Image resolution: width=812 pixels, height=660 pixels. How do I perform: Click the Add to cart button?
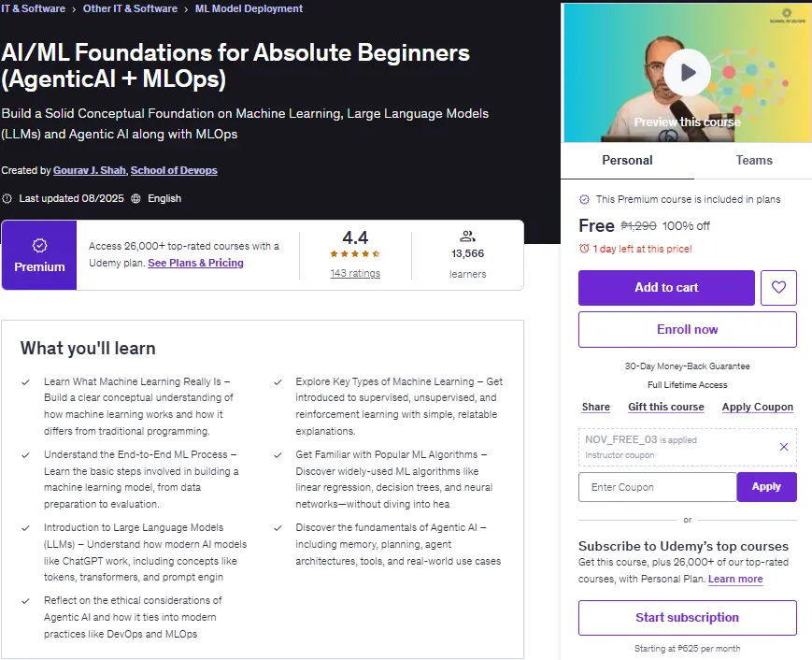point(666,288)
